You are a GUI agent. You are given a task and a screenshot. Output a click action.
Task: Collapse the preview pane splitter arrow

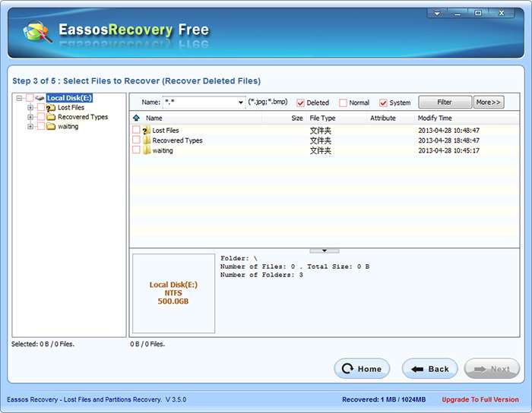tap(325, 251)
